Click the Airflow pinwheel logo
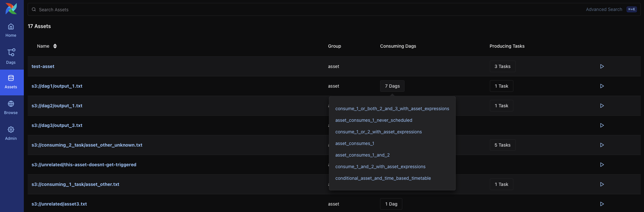The height and width of the screenshot is (212, 644). (x=11, y=9)
